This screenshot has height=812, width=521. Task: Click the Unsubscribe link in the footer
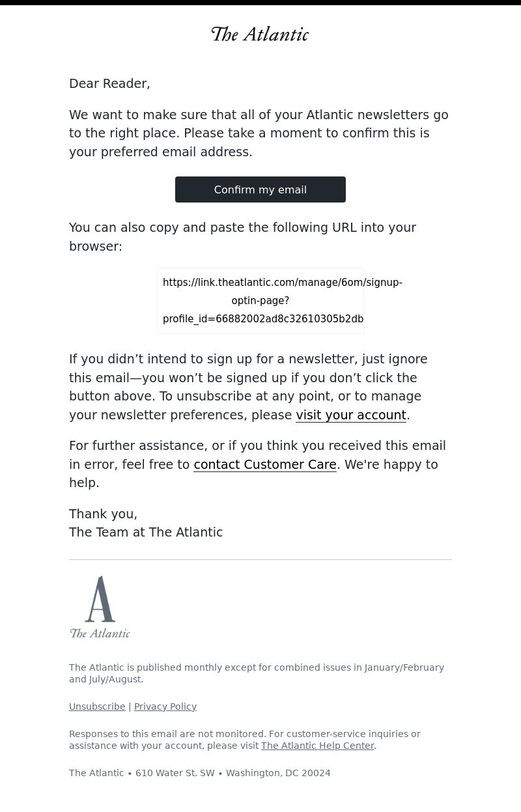pyautogui.click(x=97, y=707)
